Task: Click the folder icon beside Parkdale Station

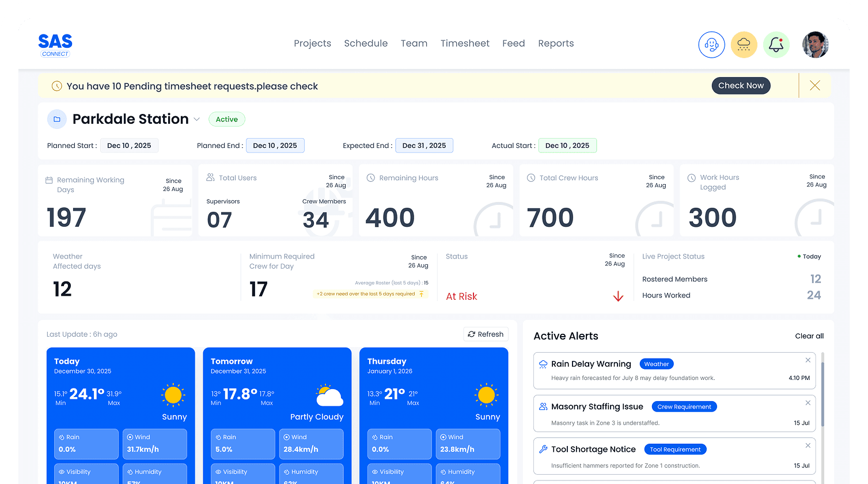Action: click(56, 119)
